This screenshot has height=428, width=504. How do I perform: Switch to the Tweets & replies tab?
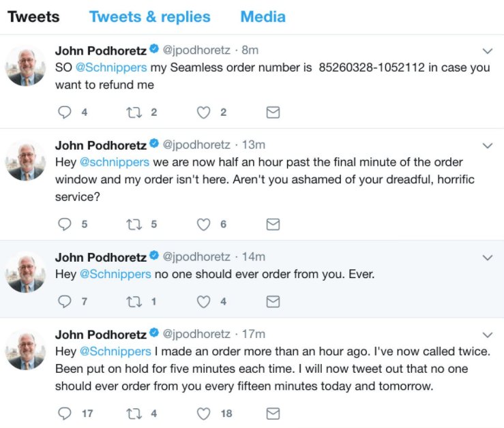click(149, 17)
